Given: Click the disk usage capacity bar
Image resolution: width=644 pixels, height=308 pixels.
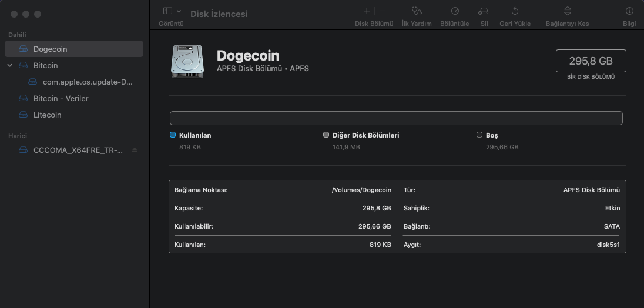Looking at the screenshot, I should click(x=395, y=118).
